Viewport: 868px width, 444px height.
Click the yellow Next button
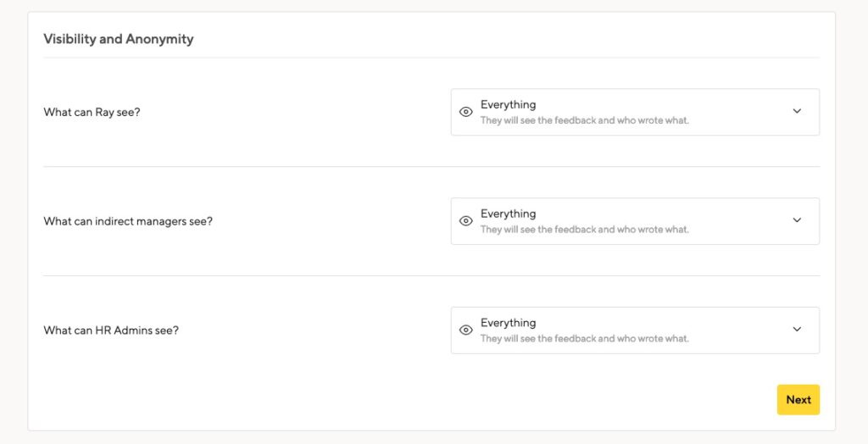tap(798, 400)
